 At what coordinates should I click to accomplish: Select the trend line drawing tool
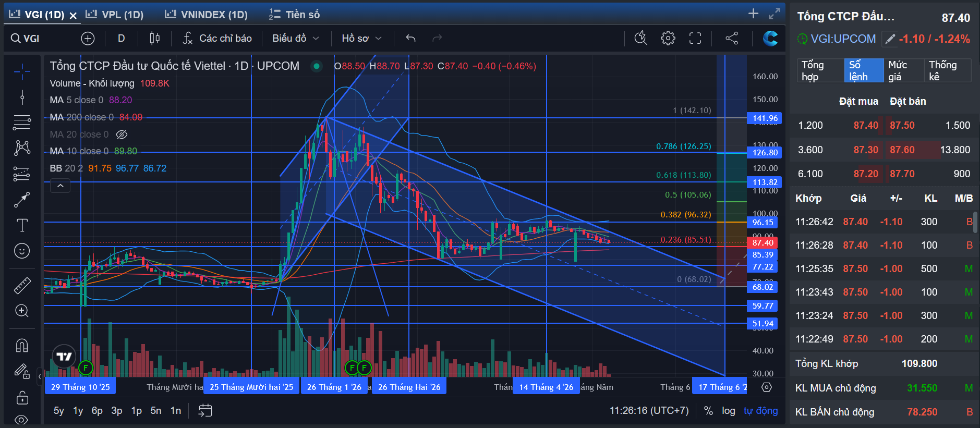pos(22,97)
